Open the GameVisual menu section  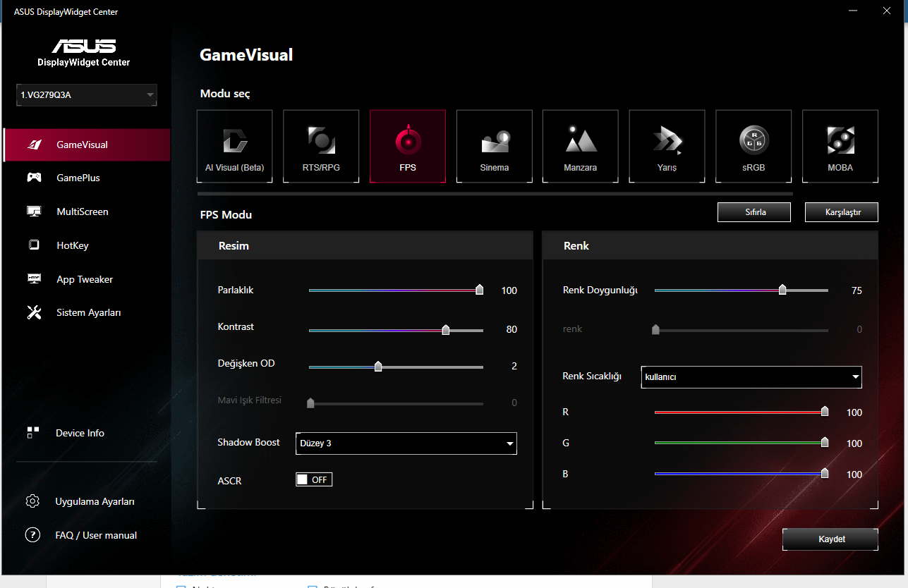pyautogui.click(x=87, y=145)
